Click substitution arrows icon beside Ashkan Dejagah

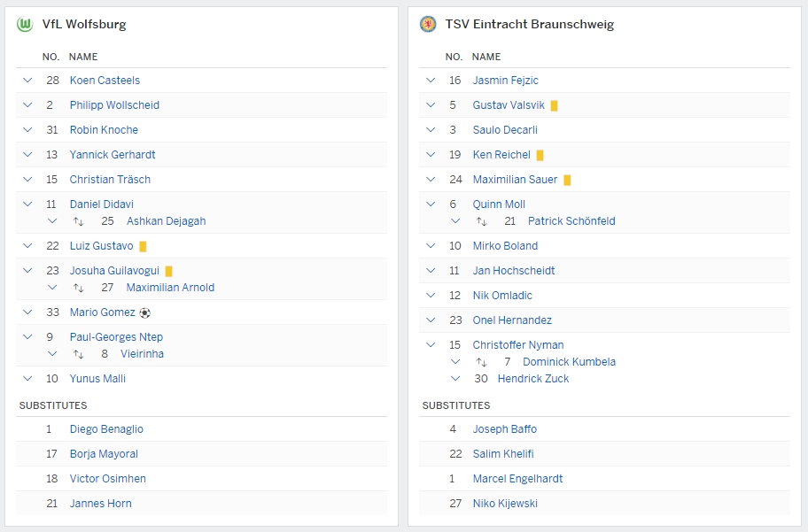78,221
